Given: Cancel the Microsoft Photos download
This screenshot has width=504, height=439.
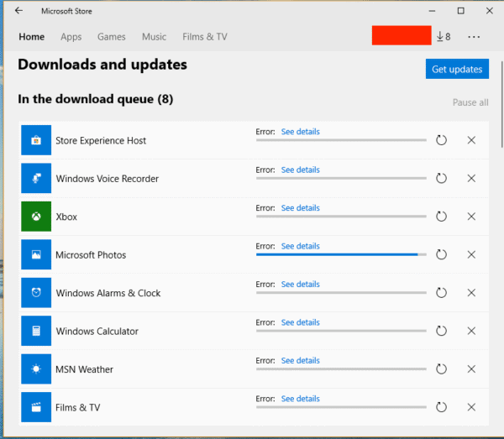Looking at the screenshot, I should click(x=471, y=254).
